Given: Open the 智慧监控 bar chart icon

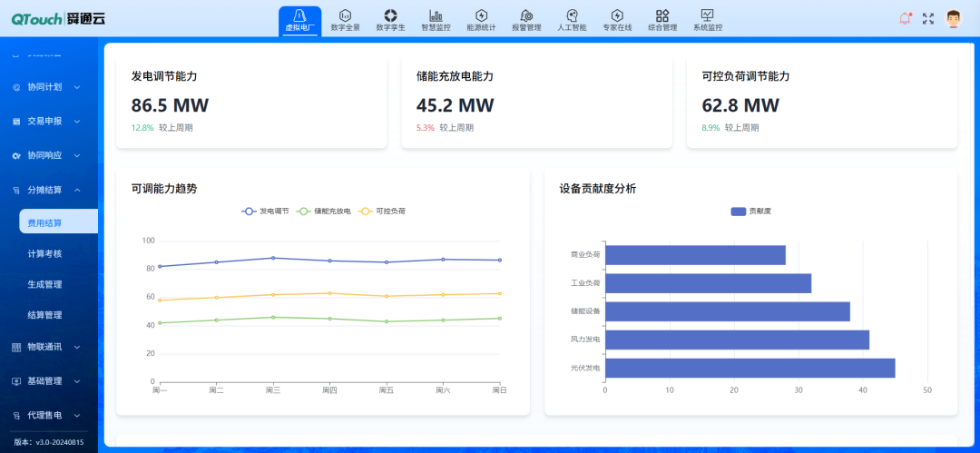Looking at the screenshot, I should (x=436, y=15).
